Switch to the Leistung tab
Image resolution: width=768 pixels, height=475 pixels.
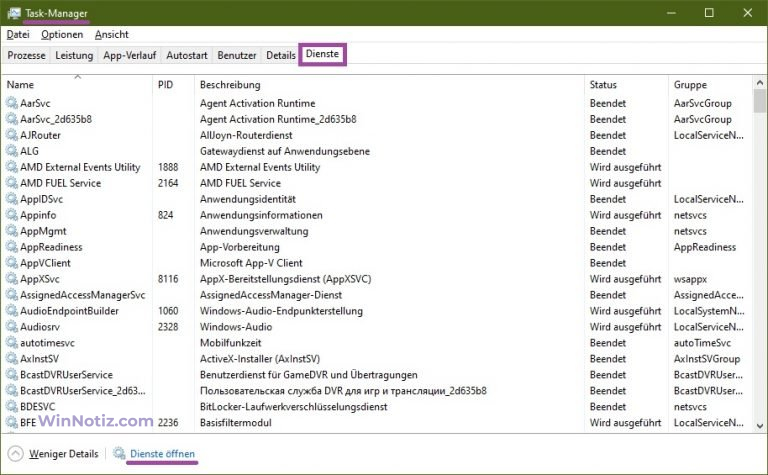(x=74, y=56)
